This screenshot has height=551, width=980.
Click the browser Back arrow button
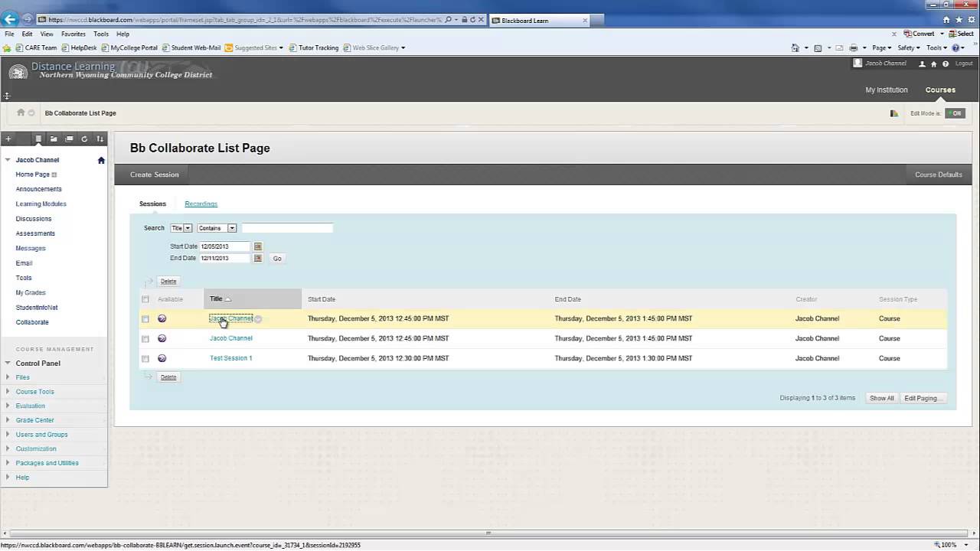[x=11, y=19]
